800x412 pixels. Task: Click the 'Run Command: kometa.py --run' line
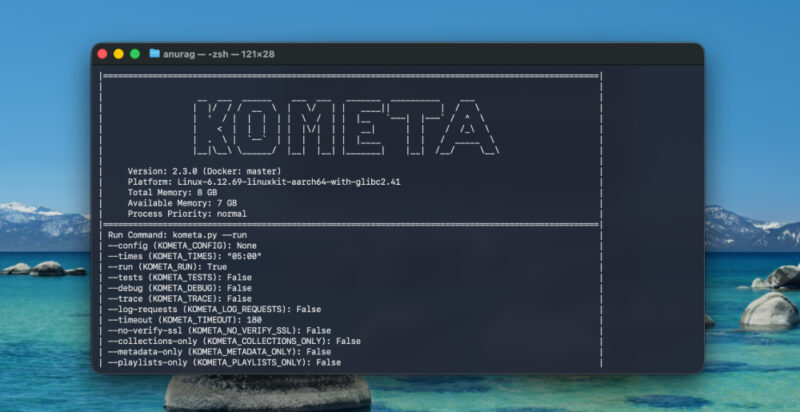pos(178,235)
